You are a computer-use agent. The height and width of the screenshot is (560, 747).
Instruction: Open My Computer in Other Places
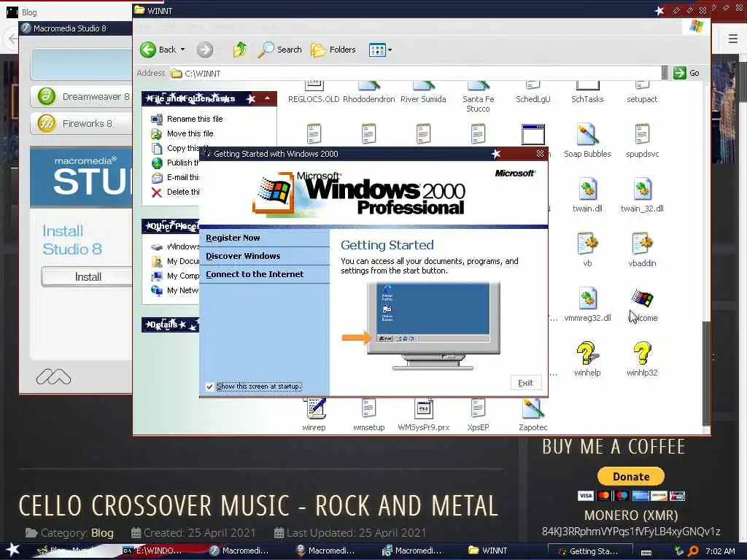(x=175, y=276)
